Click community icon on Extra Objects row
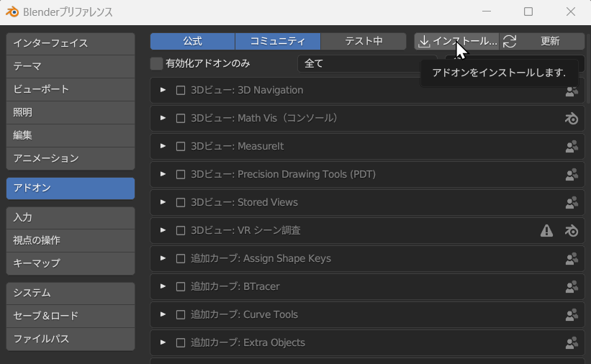The width and height of the screenshot is (591, 364). point(572,343)
